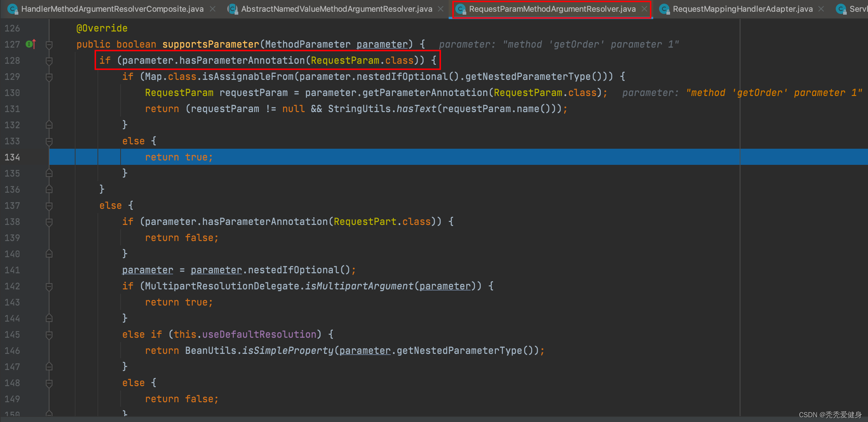Select RequestParamMethodArgumentResolver.java tab
The height and width of the screenshot is (422, 868).
coord(552,9)
